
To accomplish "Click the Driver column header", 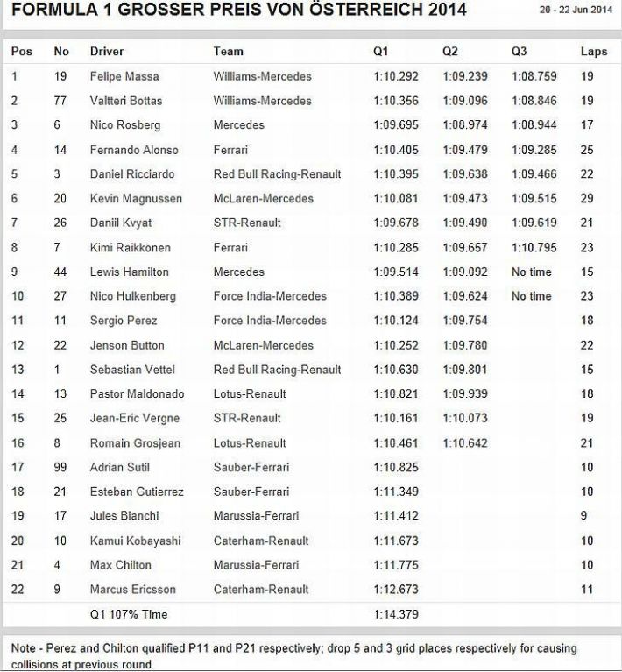I will (107, 52).
